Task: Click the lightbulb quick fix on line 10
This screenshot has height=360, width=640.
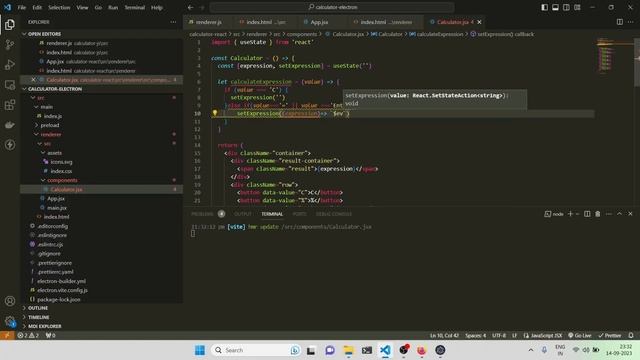Action: coord(215,113)
